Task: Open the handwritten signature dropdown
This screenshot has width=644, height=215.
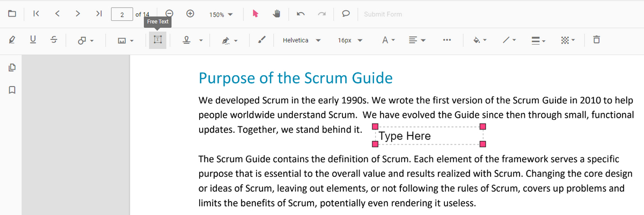Action: pyautogui.click(x=231, y=40)
